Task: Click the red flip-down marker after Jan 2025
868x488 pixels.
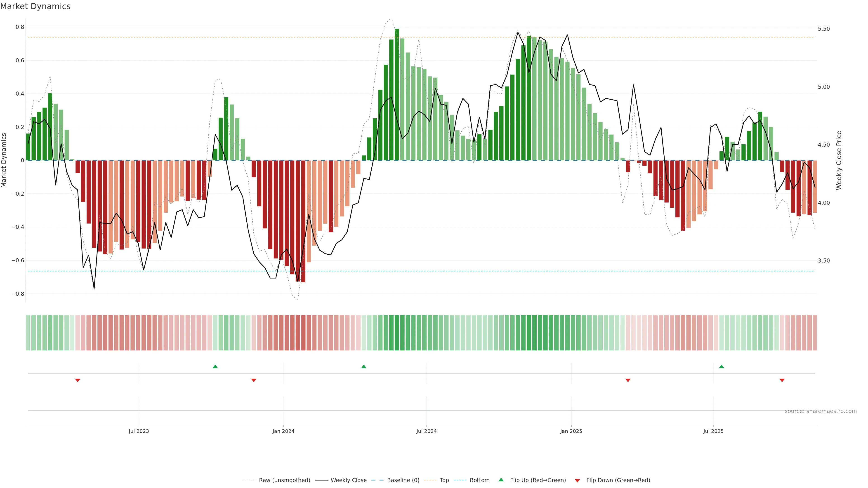Action: click(x=628, y=380)
